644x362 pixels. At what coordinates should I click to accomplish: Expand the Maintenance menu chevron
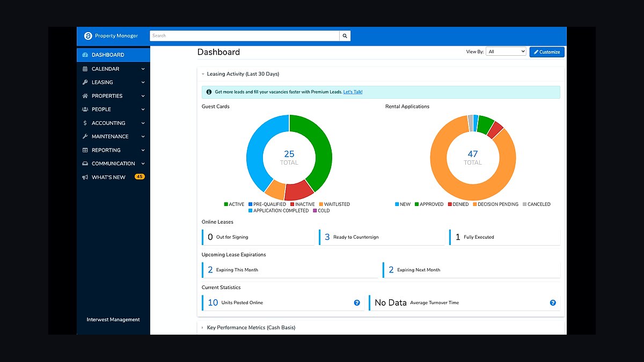143,136
